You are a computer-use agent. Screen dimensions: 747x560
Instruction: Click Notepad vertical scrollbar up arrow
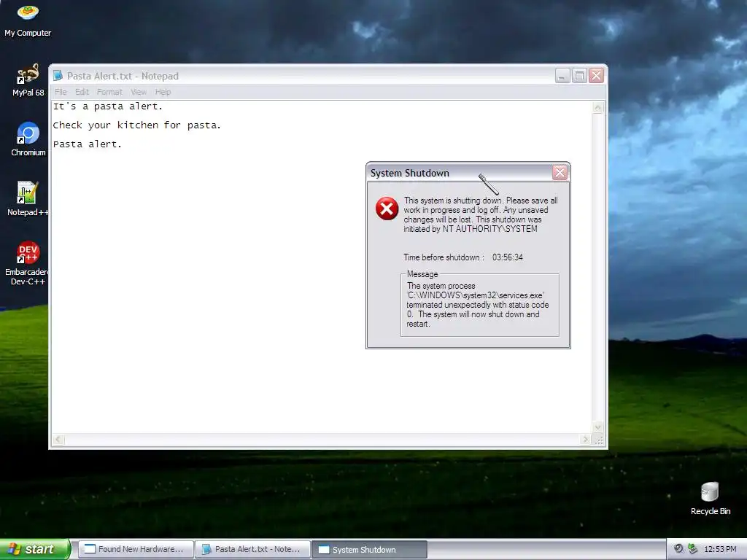[x=598, y=108]
